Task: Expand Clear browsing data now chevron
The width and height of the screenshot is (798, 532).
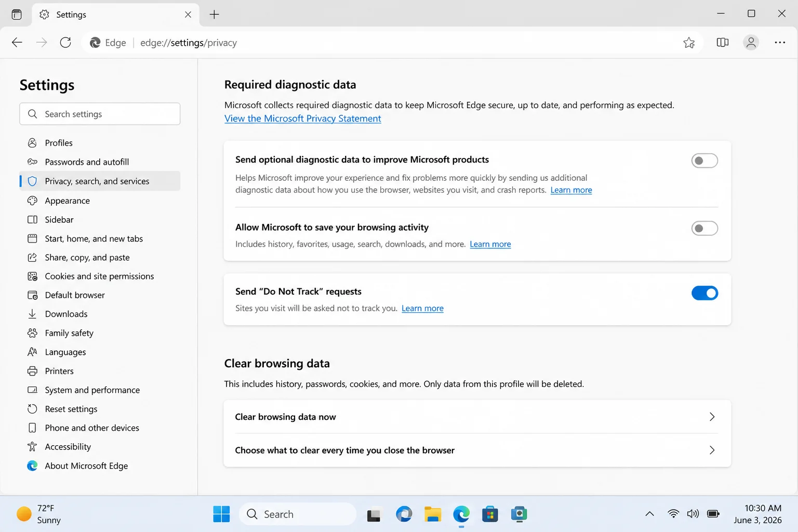Action: [x=712, y=417]
